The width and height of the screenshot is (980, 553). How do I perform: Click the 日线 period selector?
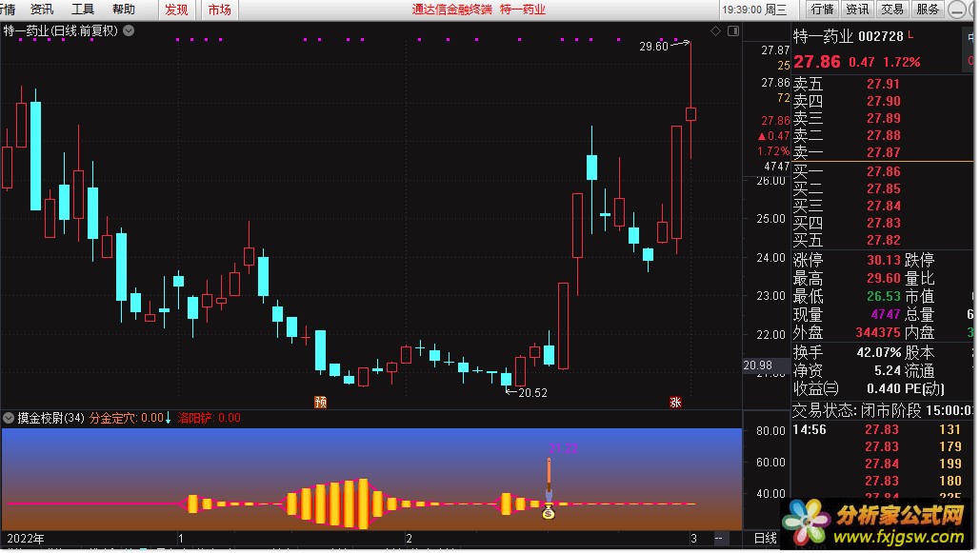tap(766, 538)
